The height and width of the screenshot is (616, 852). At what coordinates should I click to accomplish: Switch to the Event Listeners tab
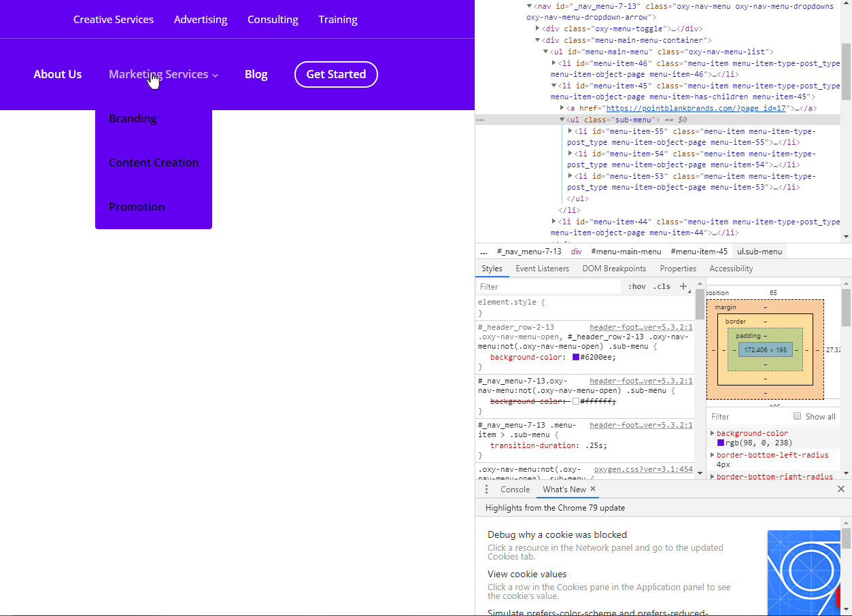542,268
